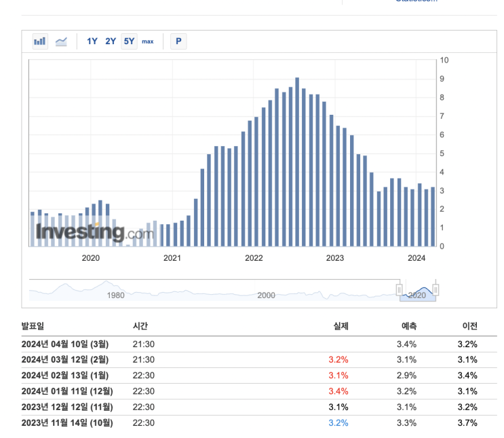The width and height of the screenshot is (504, 438).
Task: Click the 2000 area in navigator timeline
Action: tap(266, 295)
